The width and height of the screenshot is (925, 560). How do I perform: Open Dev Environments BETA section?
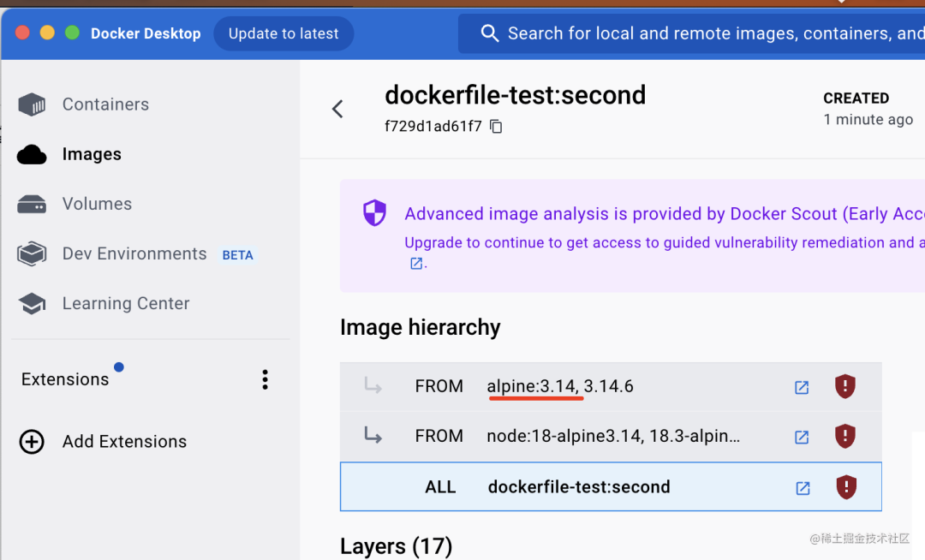[134, 254]
